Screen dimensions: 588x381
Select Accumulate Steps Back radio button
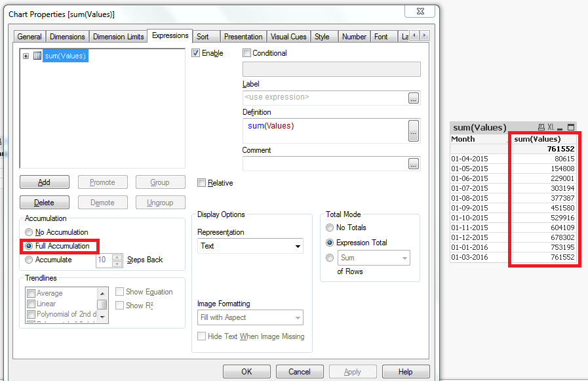[29, 260]
